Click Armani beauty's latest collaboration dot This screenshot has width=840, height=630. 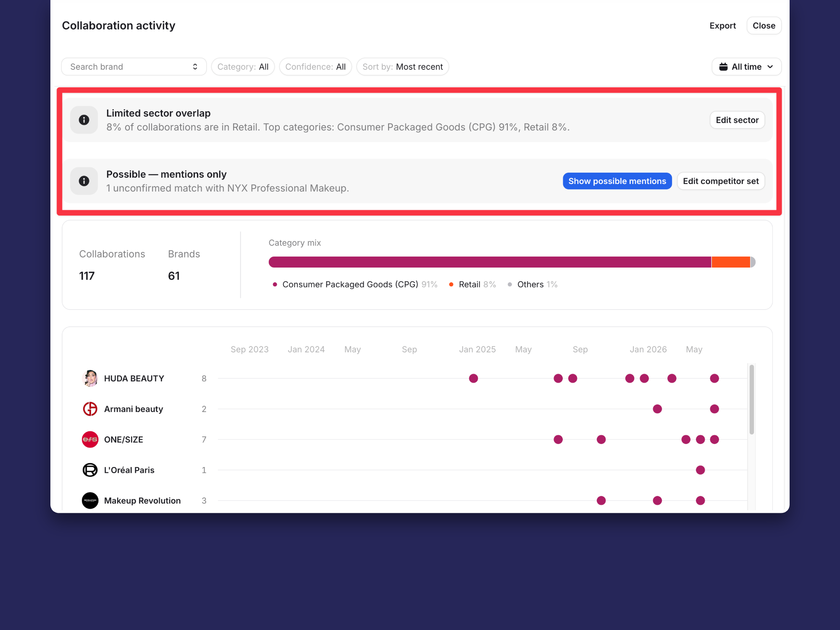click(x=714, y=409)
